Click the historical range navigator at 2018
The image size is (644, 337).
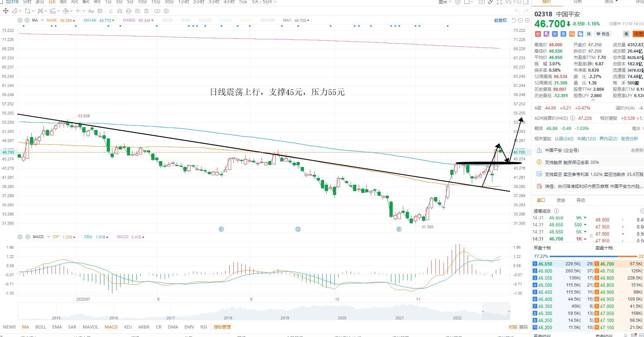click(228, 318)
